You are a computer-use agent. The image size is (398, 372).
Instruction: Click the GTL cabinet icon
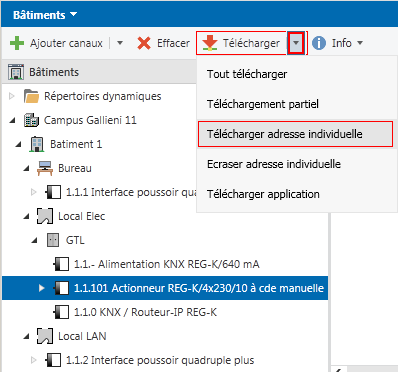53,240
